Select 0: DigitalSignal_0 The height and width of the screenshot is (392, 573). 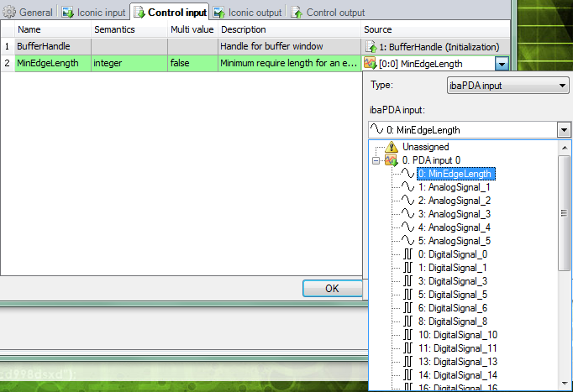(x=453, y=254)
